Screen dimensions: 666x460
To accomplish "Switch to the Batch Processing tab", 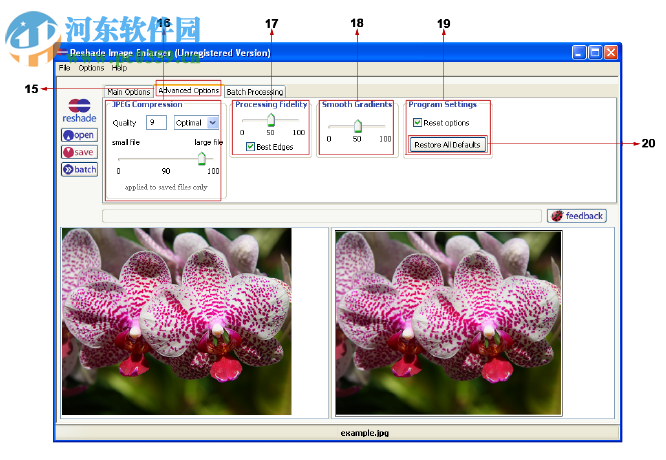I will point(255,92).
